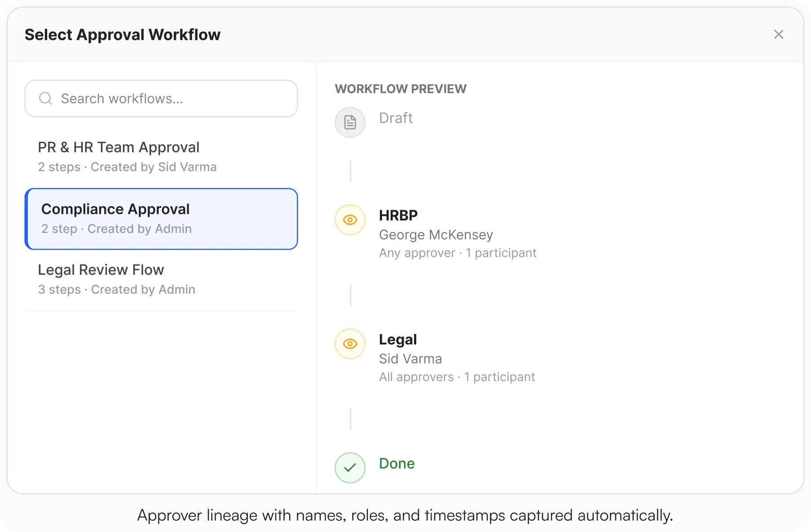
Task: Click the Sid Varma approver name
Action: coord(410,359)
